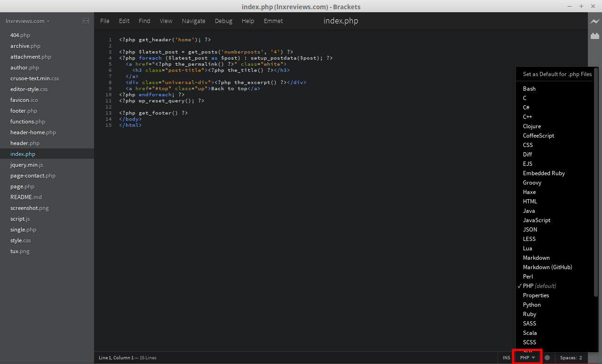Open the Emmet menu
Screen dimensions: 602x364
point(273,21)
